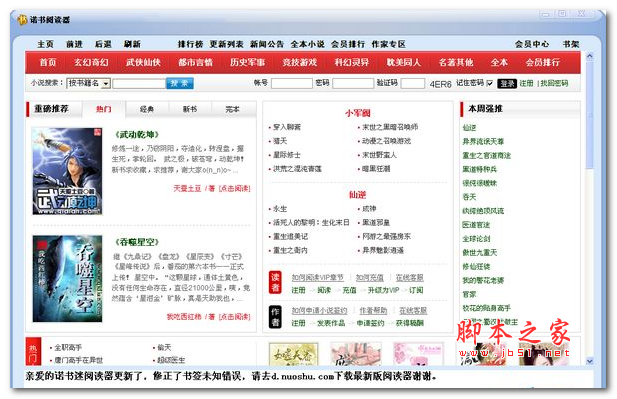This screenshot has width=617, height=399.
Task: Click the 诺书阅读器 app icon in title bar
Action: [x=22, y=19]
